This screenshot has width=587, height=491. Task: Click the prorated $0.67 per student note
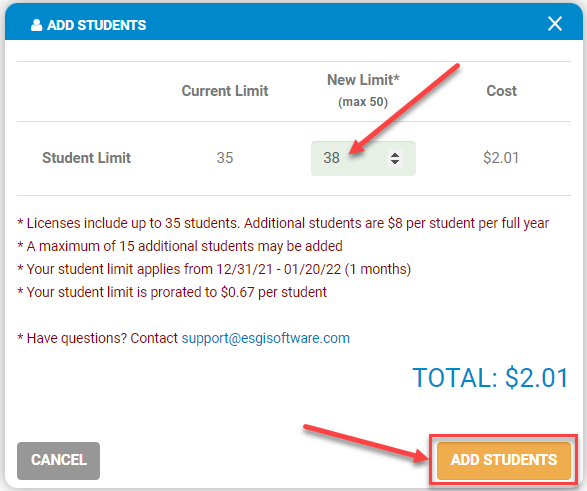point(172,292)
